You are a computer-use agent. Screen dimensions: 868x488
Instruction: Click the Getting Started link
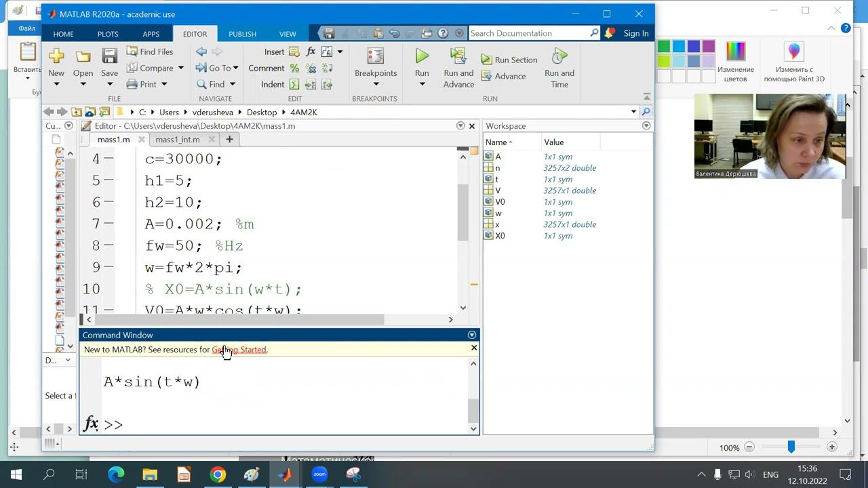239,350
